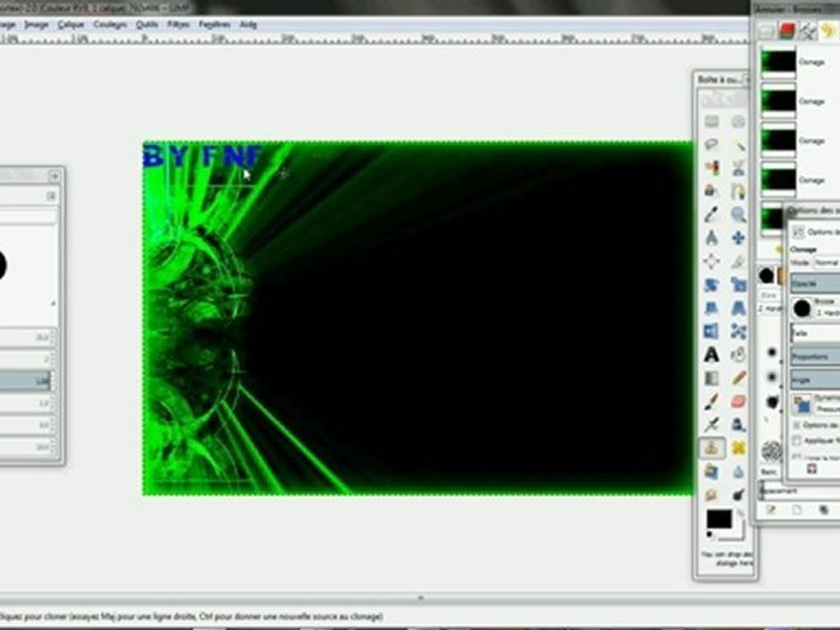The image size is (840, 630).
Task: Select the Cage Transform tool
Action: [x=738, y=331]
